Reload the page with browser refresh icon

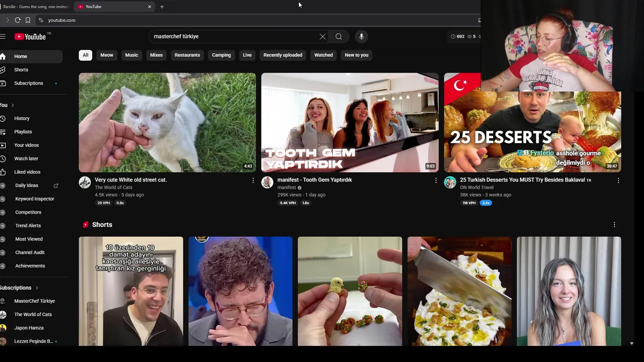click(18, 20)
